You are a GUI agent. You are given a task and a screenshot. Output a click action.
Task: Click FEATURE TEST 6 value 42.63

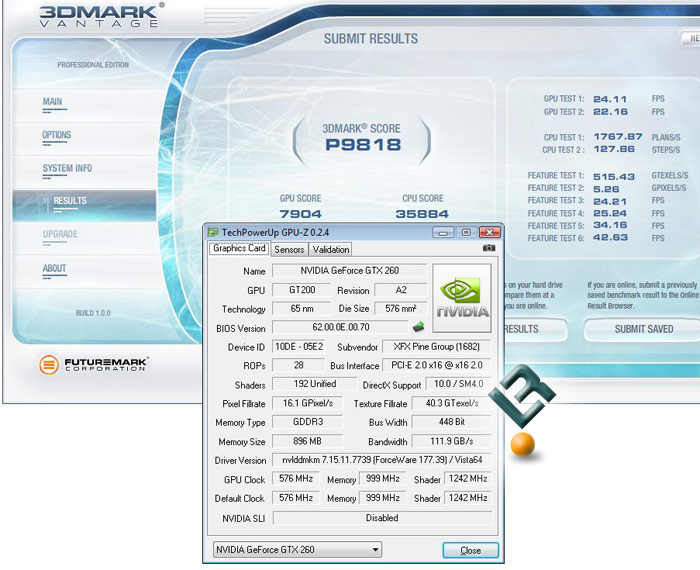tap(610, 237)
